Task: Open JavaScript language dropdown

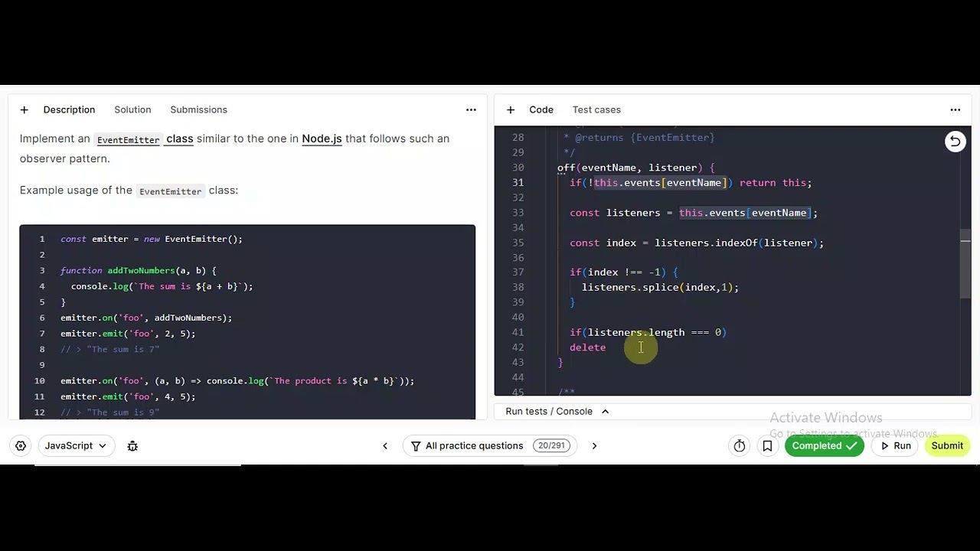Action: pyautogui.click(x=75, y=445)
